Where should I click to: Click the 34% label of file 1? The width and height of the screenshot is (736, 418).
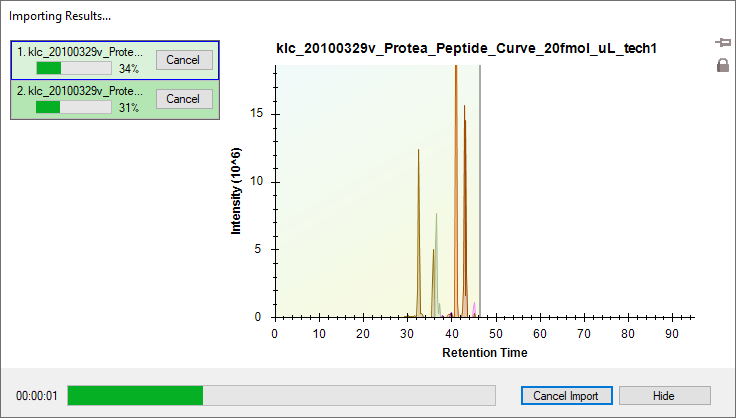(129, 69)
